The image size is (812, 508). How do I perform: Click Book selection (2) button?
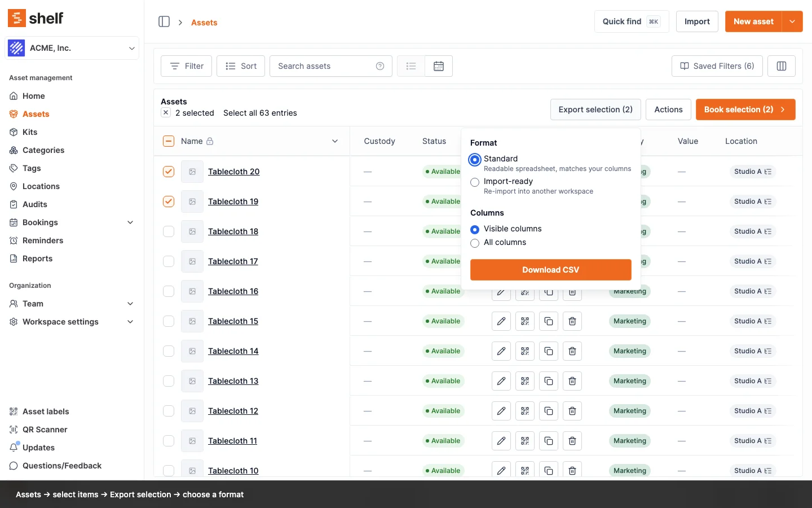tap(745, 110)
